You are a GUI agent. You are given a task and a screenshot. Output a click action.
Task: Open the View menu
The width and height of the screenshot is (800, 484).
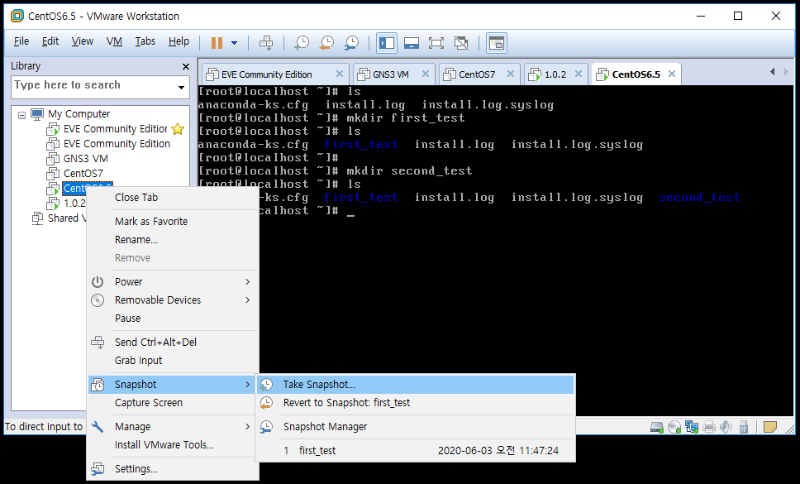coord(82,41)
